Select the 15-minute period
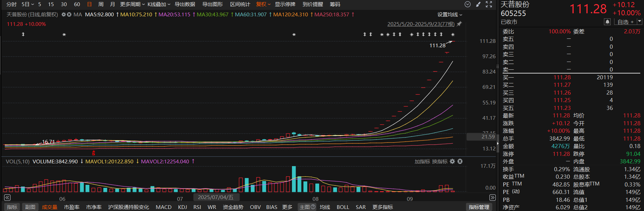This screenshot has height=211, width=644. 51,4
